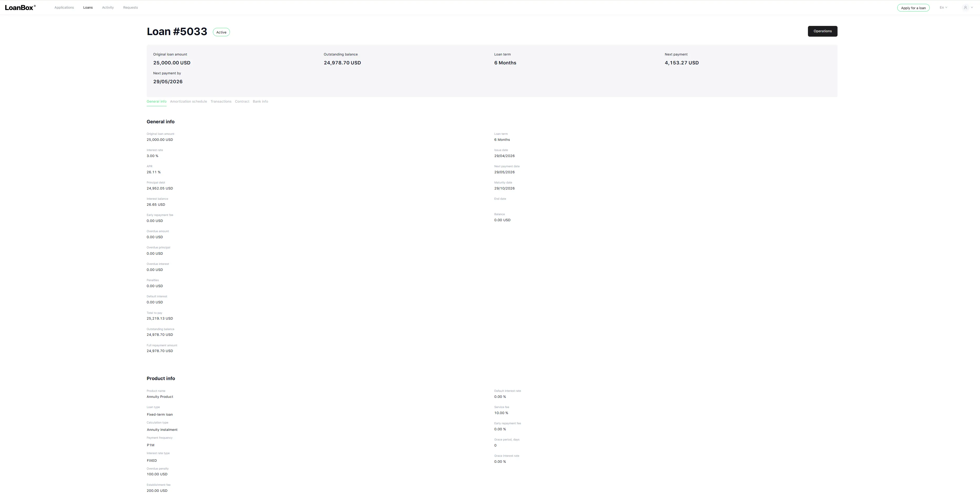Open the Bank info tab
The width and height of the screenshot is (980, 496).
click(260, 102)
